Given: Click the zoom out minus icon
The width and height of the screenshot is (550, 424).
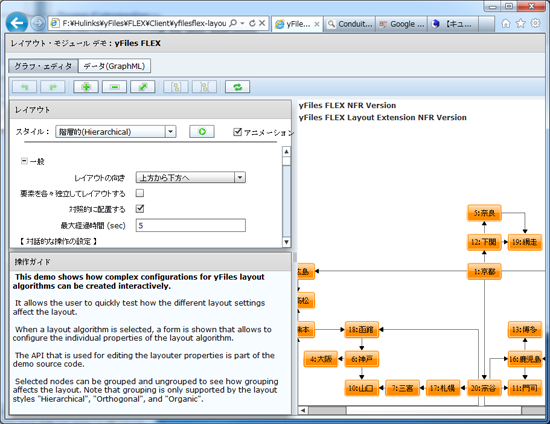Looking at the screenshot, I should click(114, 87).
